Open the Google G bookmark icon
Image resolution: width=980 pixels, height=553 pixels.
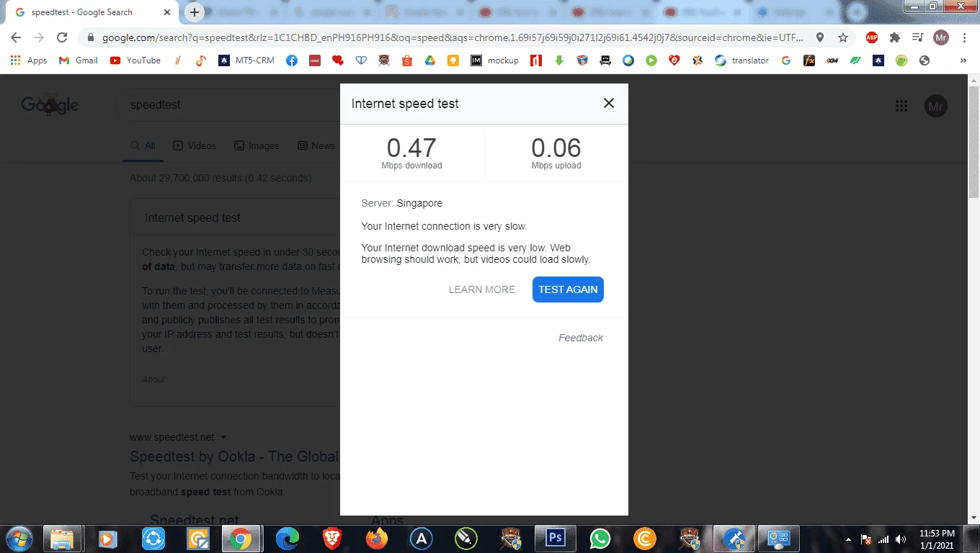point(786,60)
